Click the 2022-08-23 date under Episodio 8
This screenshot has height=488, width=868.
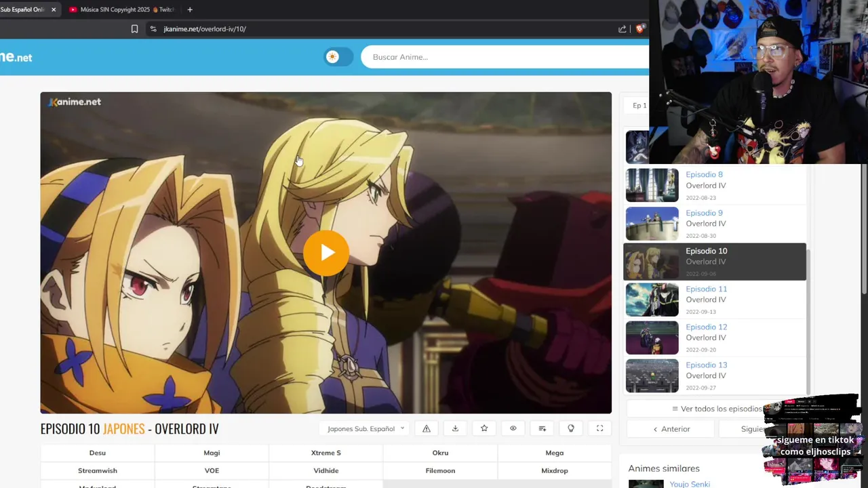pos(701,198)
